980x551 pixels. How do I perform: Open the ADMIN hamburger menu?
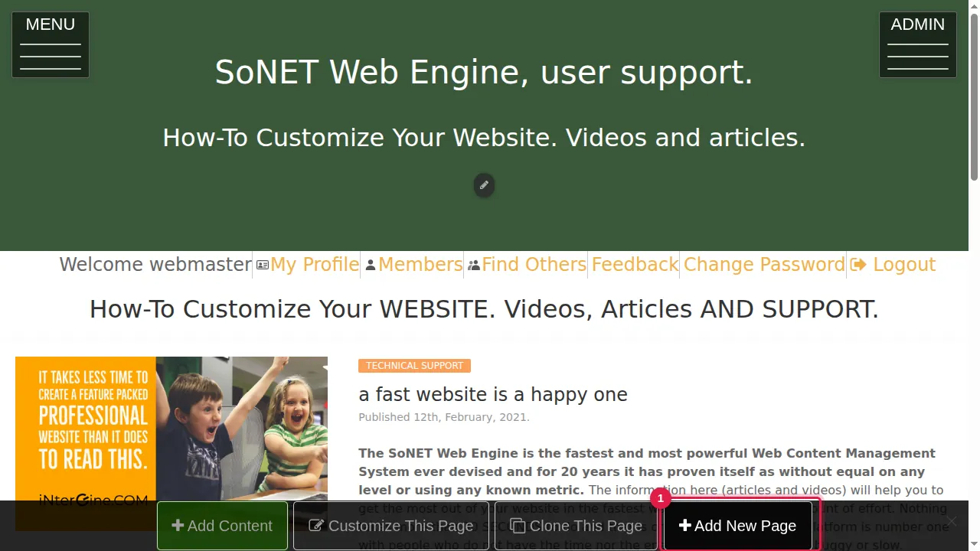click(918, 44)
